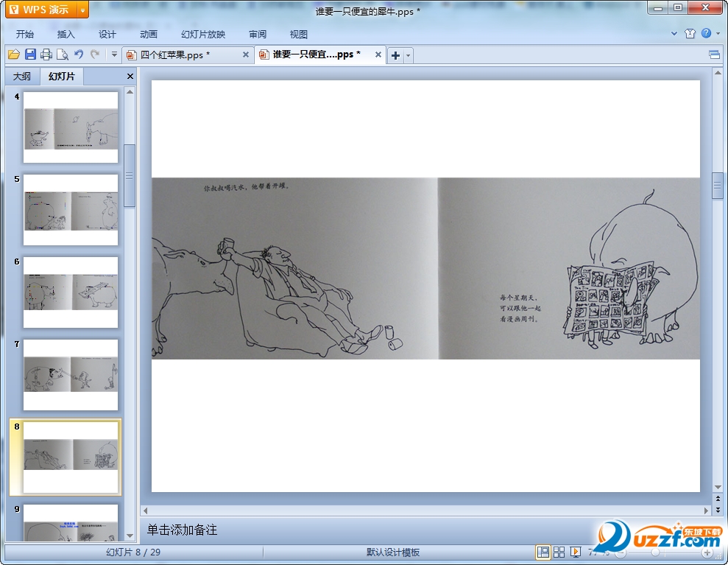This screenshot has width=728, height=565.
Task: Click the 默认设计模板 status bar text
Action: (393, 552)
